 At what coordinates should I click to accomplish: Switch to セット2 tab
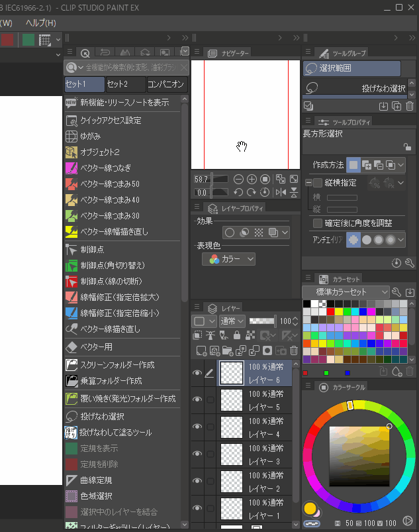(126, 84)
